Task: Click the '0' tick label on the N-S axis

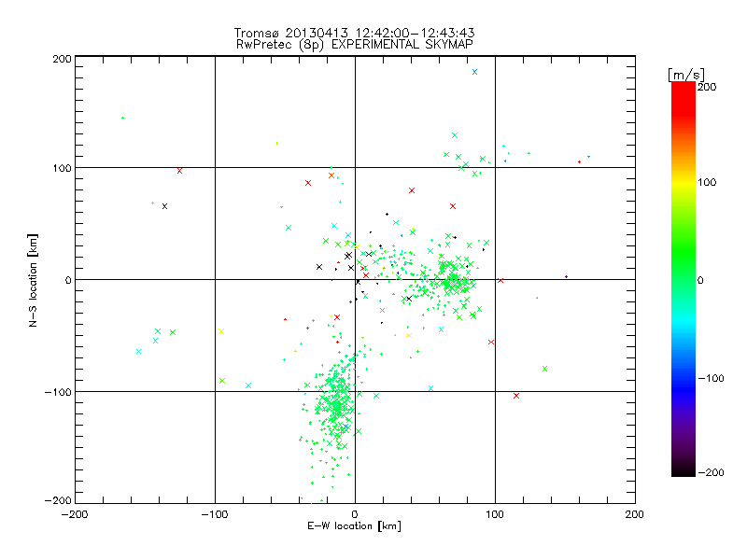Action: click(x=68, y=280)
